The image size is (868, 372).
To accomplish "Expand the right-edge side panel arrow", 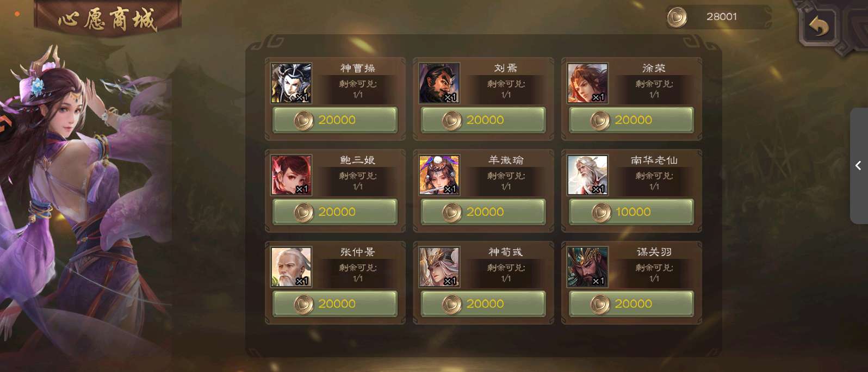I will tap(859, 165).
